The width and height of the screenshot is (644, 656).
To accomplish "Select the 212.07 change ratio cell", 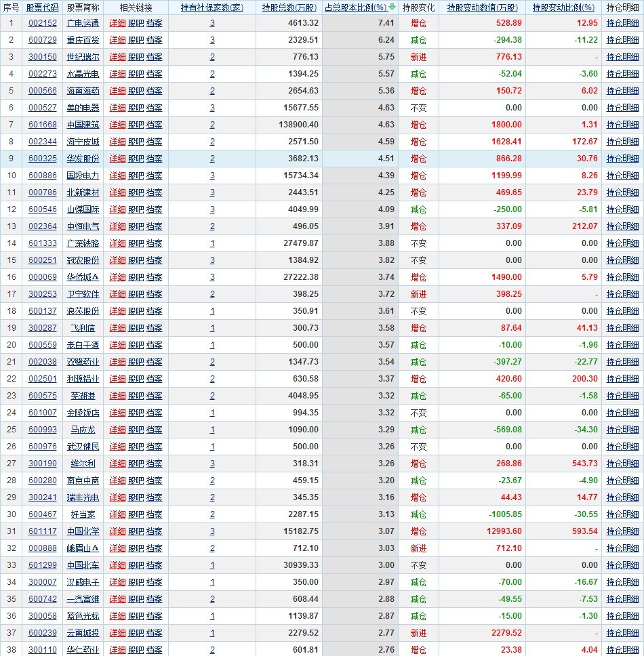I will 563,226.
